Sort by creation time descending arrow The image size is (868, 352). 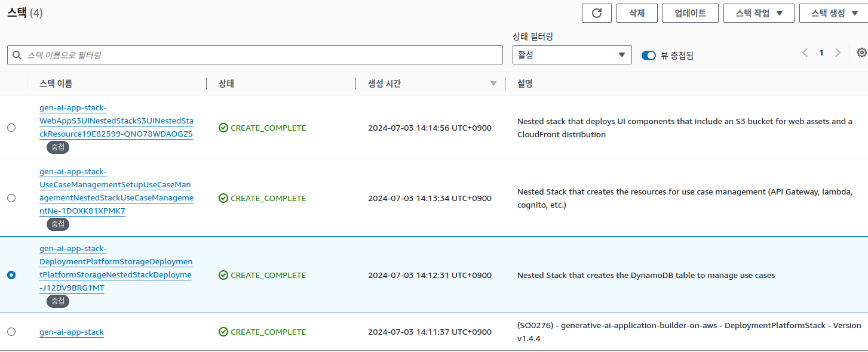click(x=493, y=84)
